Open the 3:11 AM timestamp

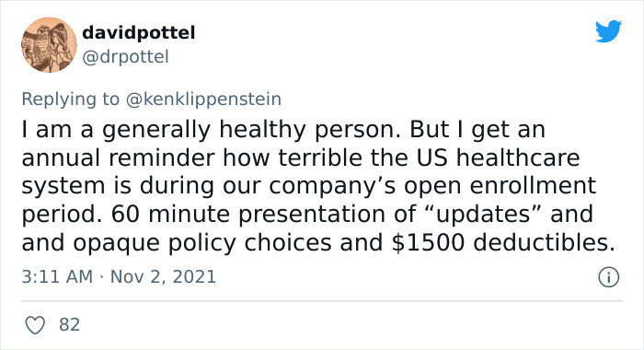[57, 277]
